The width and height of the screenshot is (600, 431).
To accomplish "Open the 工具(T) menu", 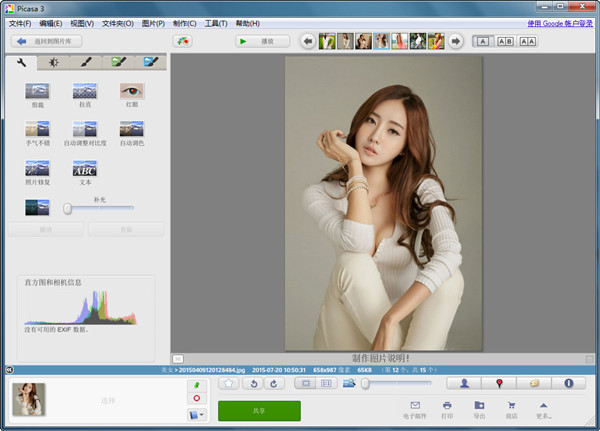I will [215, 23].
